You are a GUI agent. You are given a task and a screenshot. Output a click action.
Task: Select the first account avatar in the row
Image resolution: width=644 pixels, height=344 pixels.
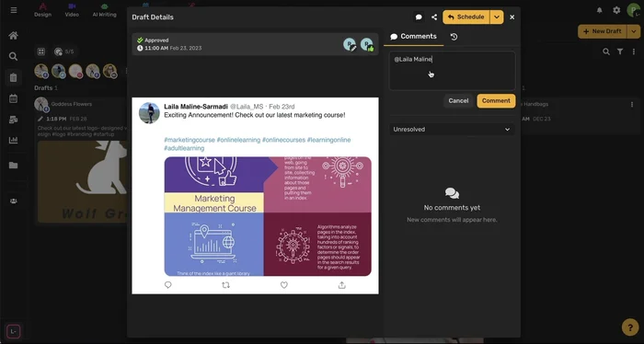click(41, 71)
